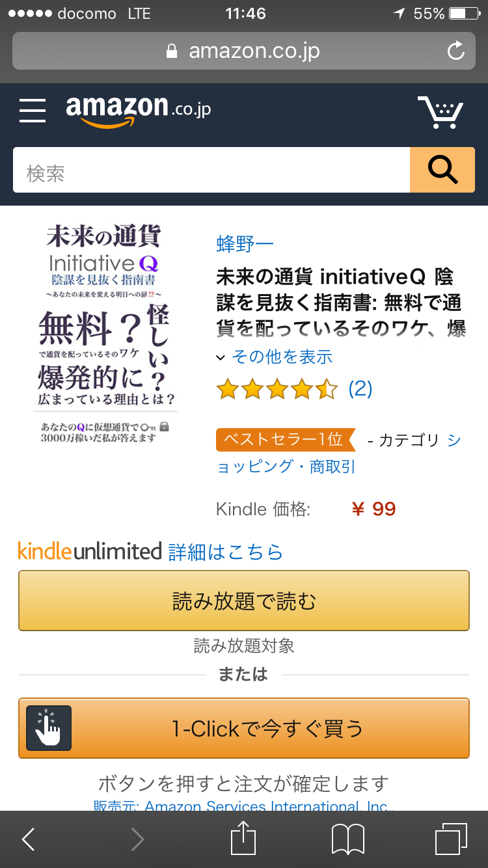
Task: Reload the page in the address bar
Action: click(x=456, y=51)
